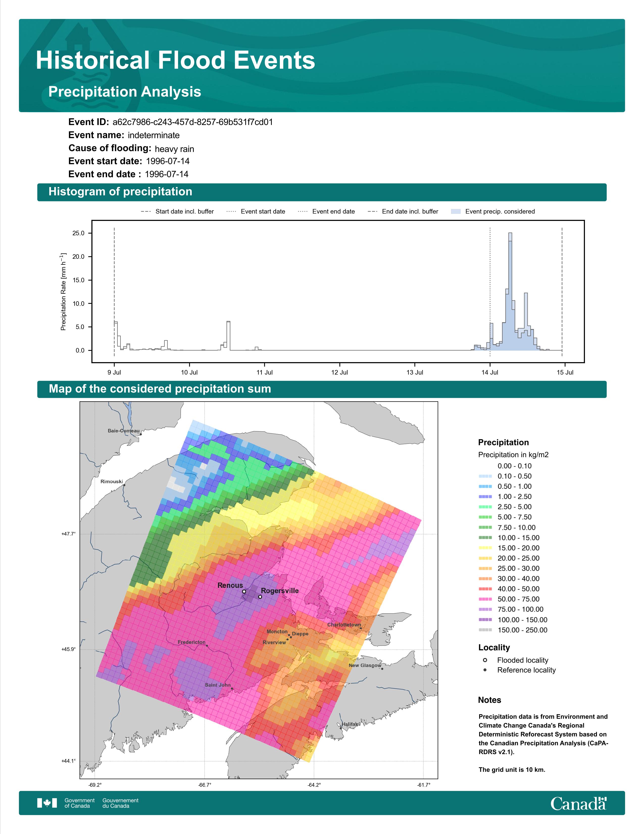The width and height of the screenshot is (644, 834).
Task: Click the Rimouski locality dot
Action: tap(124, 485)
